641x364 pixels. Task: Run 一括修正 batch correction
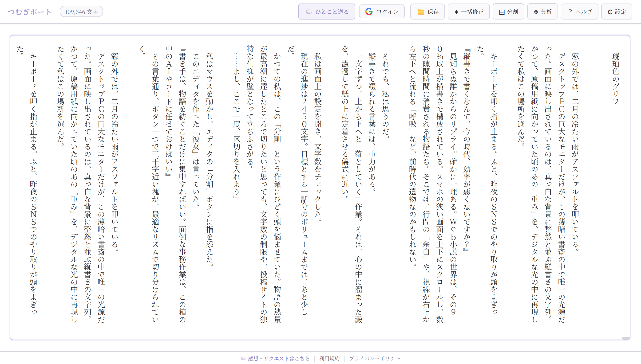tap(468, 12)
